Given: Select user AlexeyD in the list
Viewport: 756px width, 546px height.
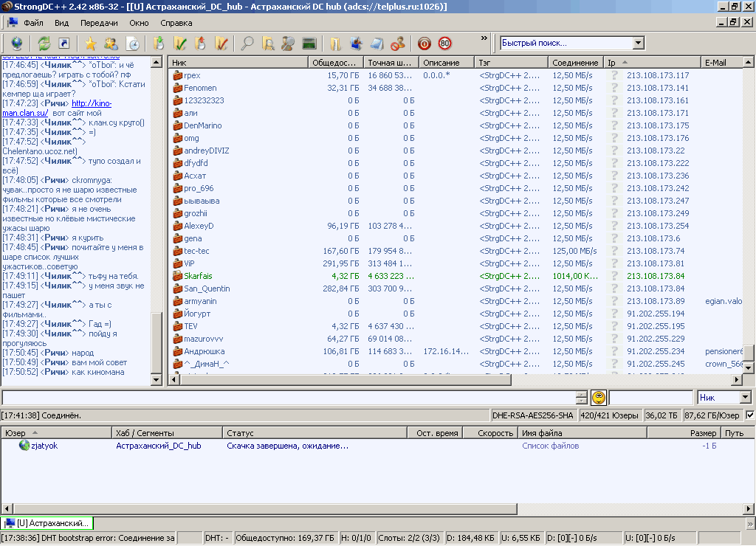Looking at the screenshot, I should click(x=199, y=226).
